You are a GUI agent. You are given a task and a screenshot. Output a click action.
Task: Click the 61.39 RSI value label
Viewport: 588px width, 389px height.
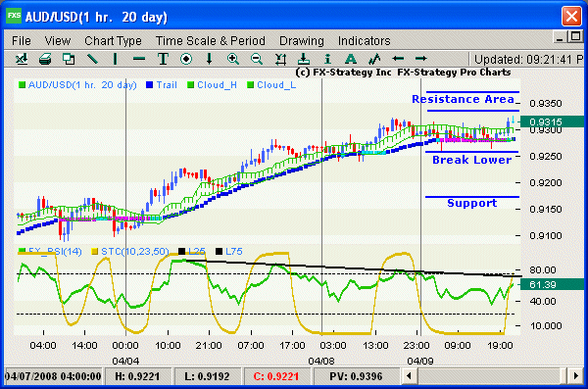551,285
